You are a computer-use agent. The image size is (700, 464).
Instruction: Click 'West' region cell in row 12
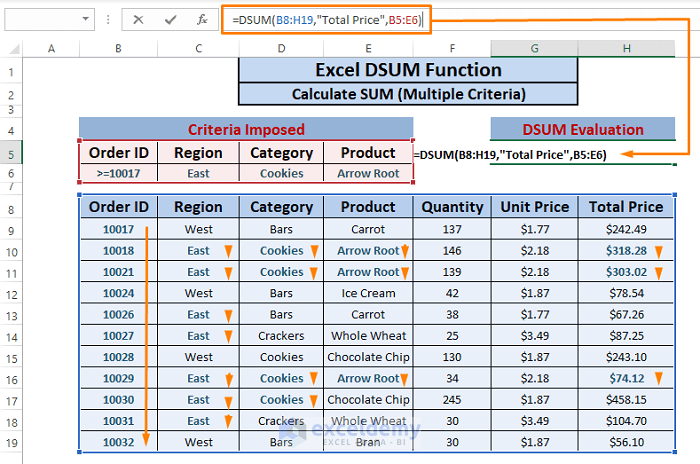pyautogui.click(x=198, y=293)
